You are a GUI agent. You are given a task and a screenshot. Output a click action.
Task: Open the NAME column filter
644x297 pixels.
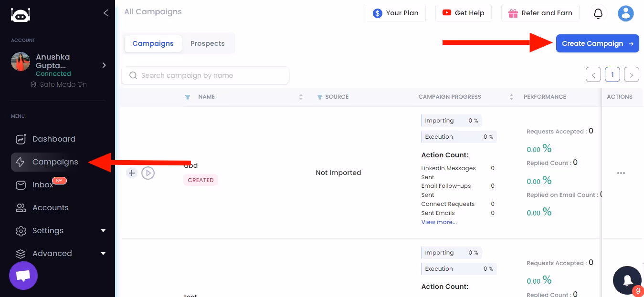click(x=188, y=97)
